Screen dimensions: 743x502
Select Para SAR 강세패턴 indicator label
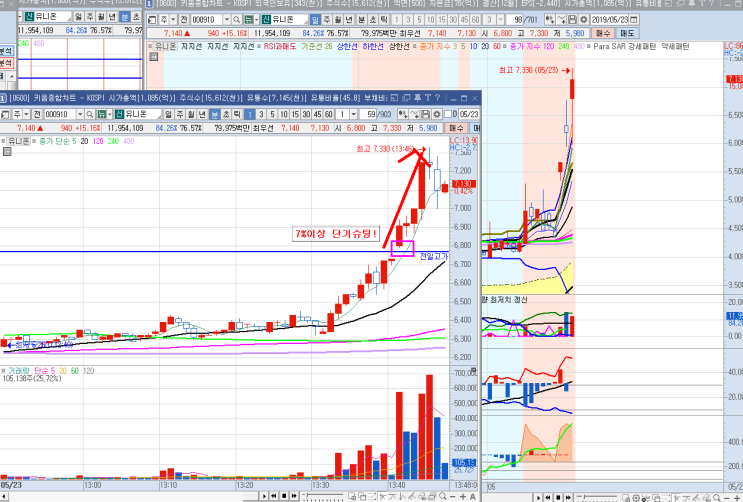point(625,46)
